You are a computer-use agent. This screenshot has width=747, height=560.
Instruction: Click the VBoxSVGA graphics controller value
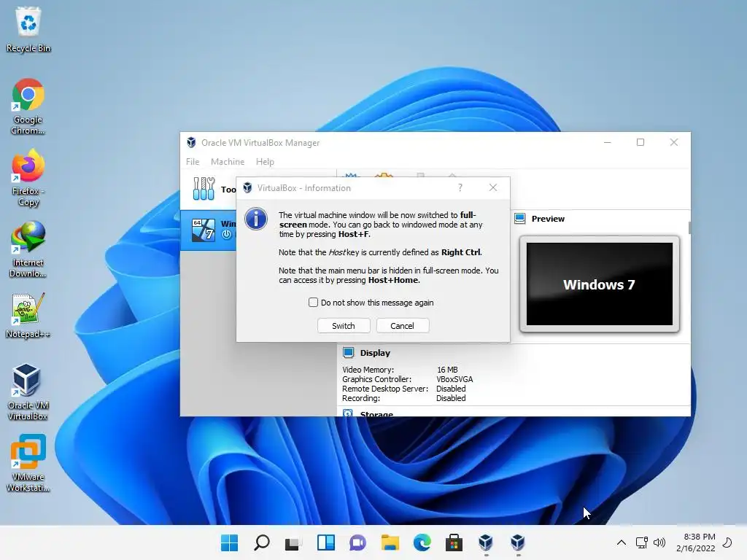click(x=454, y=379)
